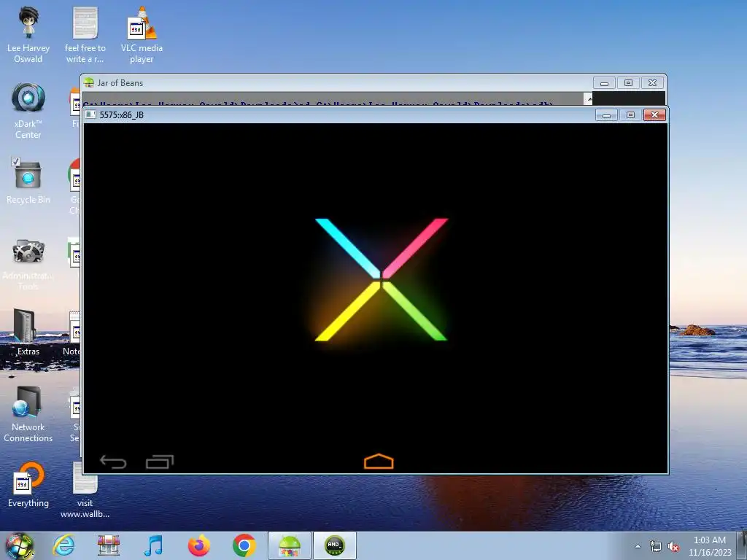Open the Recycle Bin icon
Image resolution: width=747 pixels, height=560 pixels.
pyautogui.click(x=28, y=182)
